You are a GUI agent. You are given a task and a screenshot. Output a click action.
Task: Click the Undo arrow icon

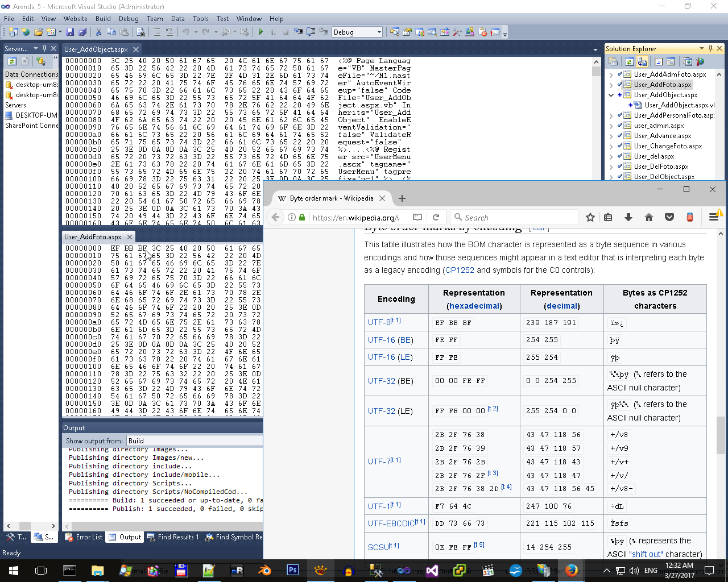click(x=185, y=32)
